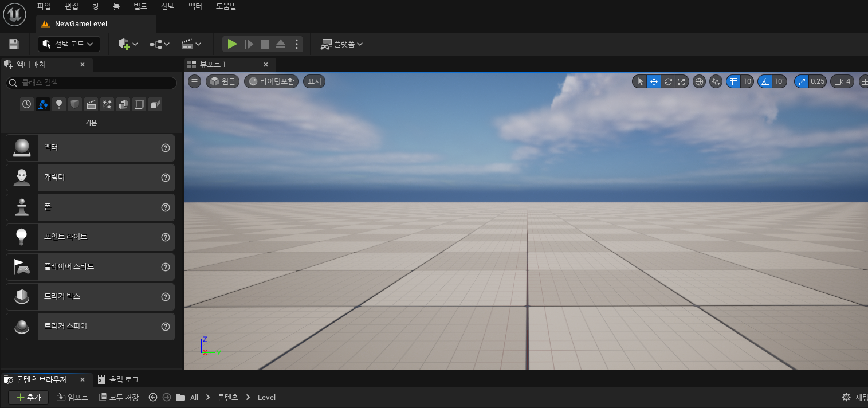Open the 라이팅포함 view mode dropdown

pos(272,81)
